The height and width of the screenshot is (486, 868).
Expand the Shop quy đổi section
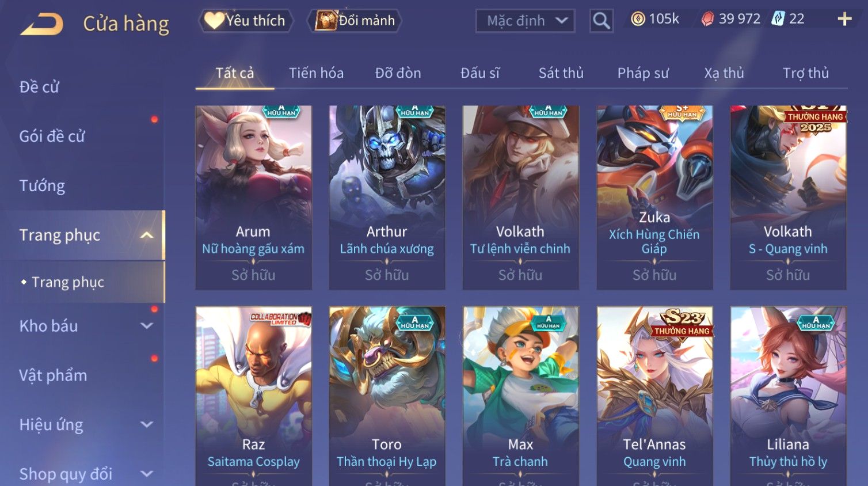pos(147,474)
